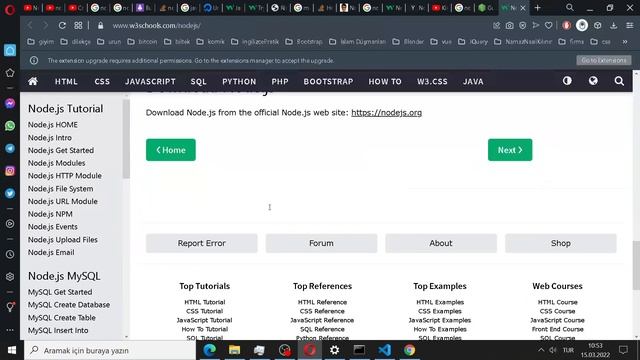Screen dimensions: 640x360
Task: Open Twitter in Opera sidebar
Action: click(x=10, y=193)
